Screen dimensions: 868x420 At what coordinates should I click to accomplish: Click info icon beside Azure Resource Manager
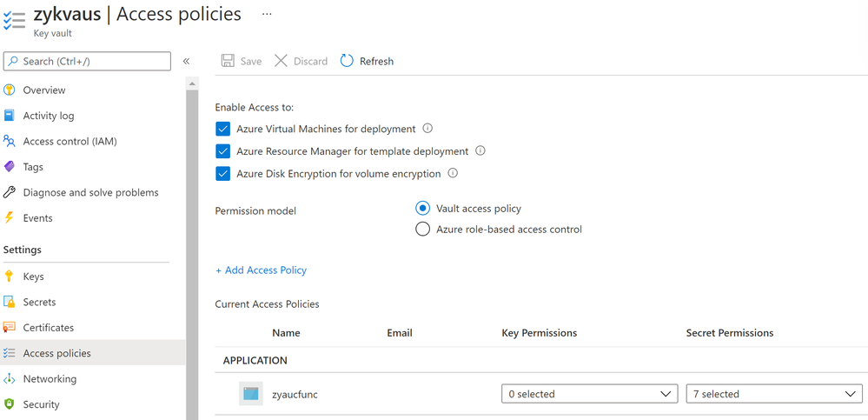(x=480, y=151)
